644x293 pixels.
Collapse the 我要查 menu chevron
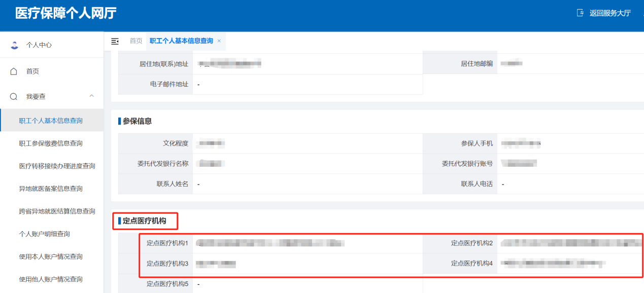91,96
